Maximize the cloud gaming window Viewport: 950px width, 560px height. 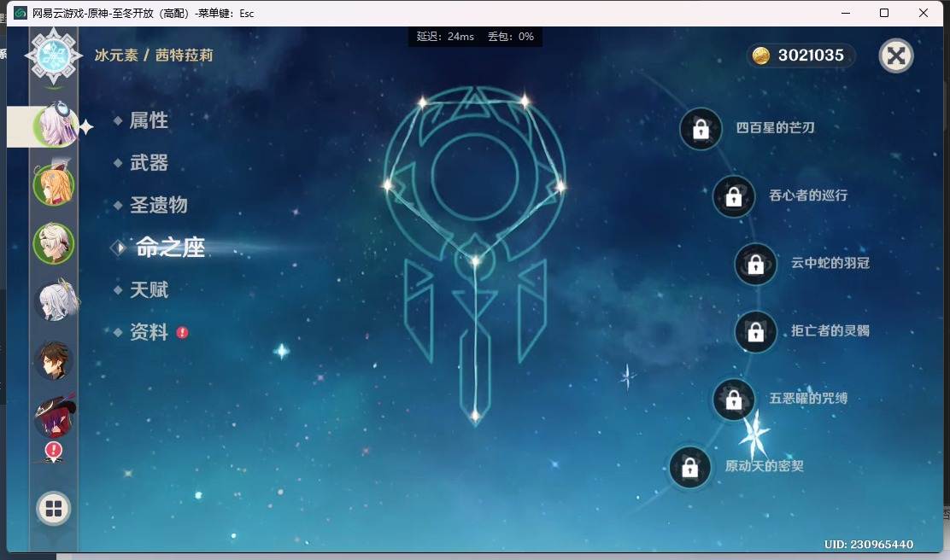[884, 13]
